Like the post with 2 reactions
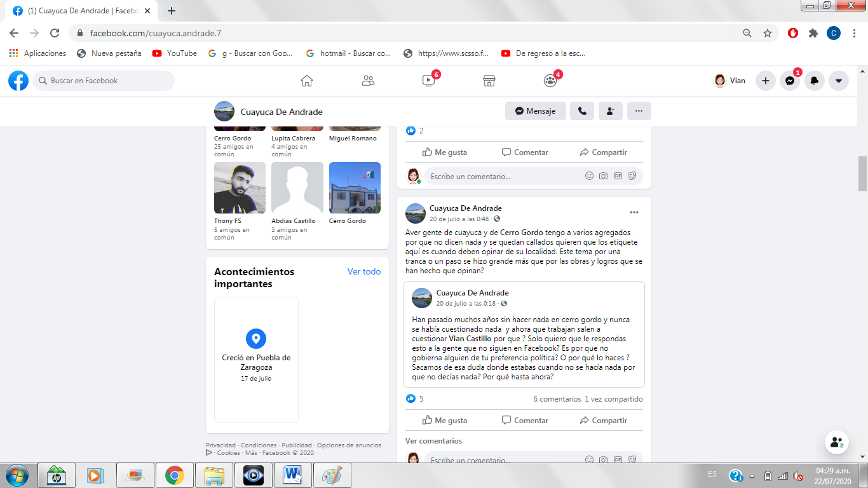868x488 pixels. click(445, 152)
